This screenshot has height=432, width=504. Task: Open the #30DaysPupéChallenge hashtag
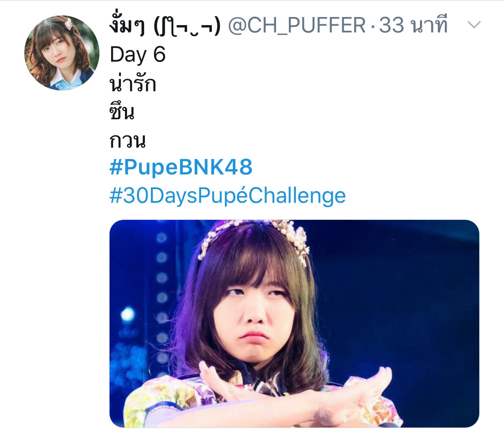coord(228,196)
